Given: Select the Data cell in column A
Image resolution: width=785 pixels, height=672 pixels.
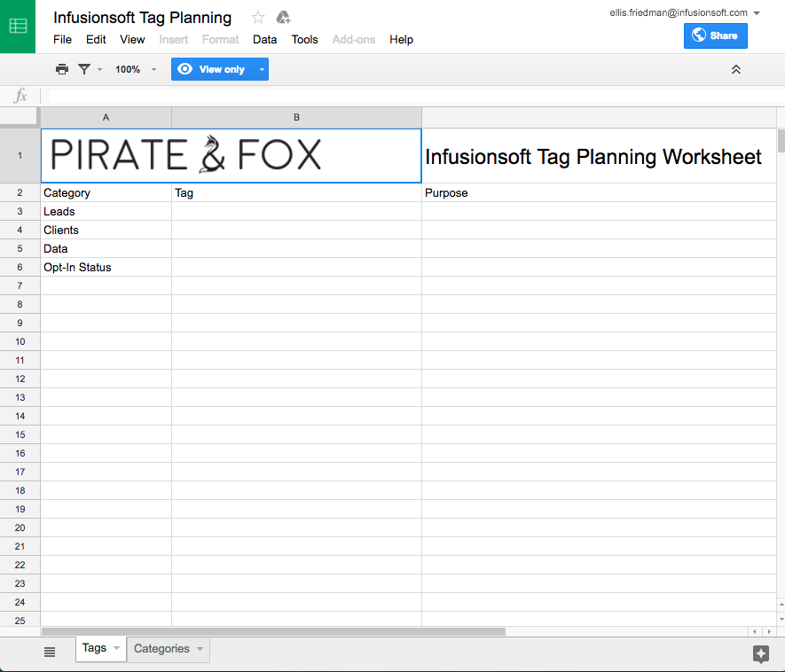Looking at the screenshot, I should pyautogui.click(x=106, y=248).
